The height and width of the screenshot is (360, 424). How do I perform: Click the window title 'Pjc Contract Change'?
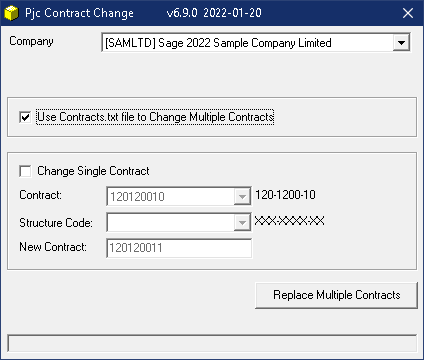[79, 13]
